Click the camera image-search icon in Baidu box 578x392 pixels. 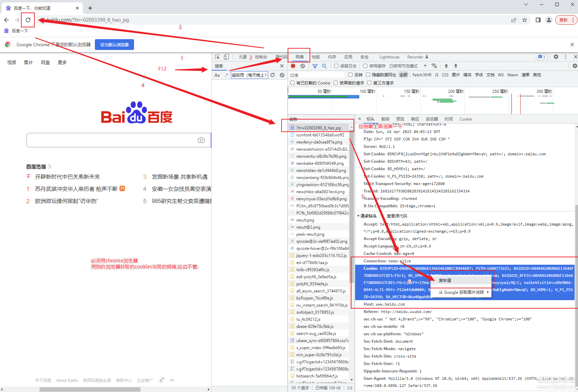(201, 140)
